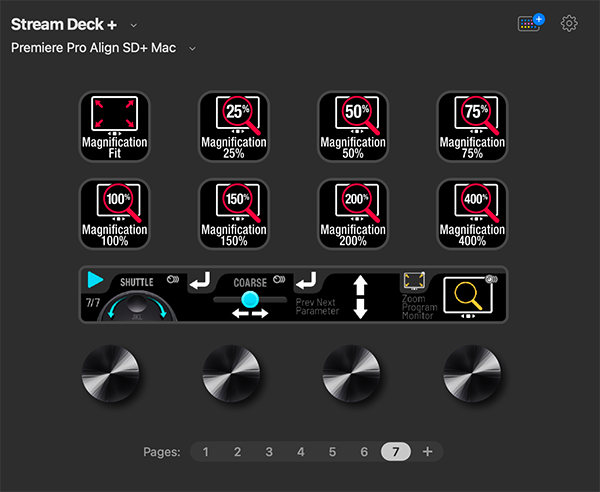Click the yellow magnifier Zoom Program Monitor icon

pyautogui.click(x=468, y=298)
